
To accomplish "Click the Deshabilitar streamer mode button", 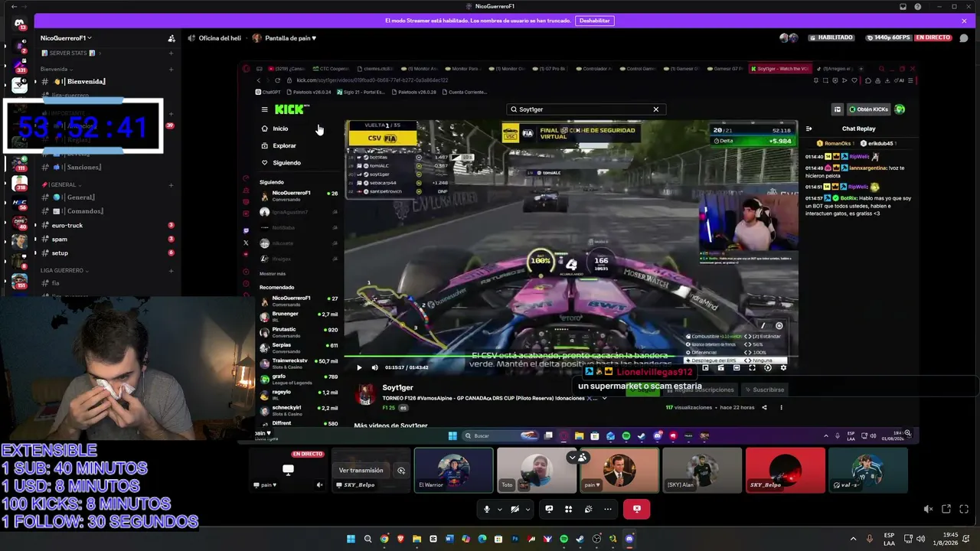I will click(x=595, y=21).
